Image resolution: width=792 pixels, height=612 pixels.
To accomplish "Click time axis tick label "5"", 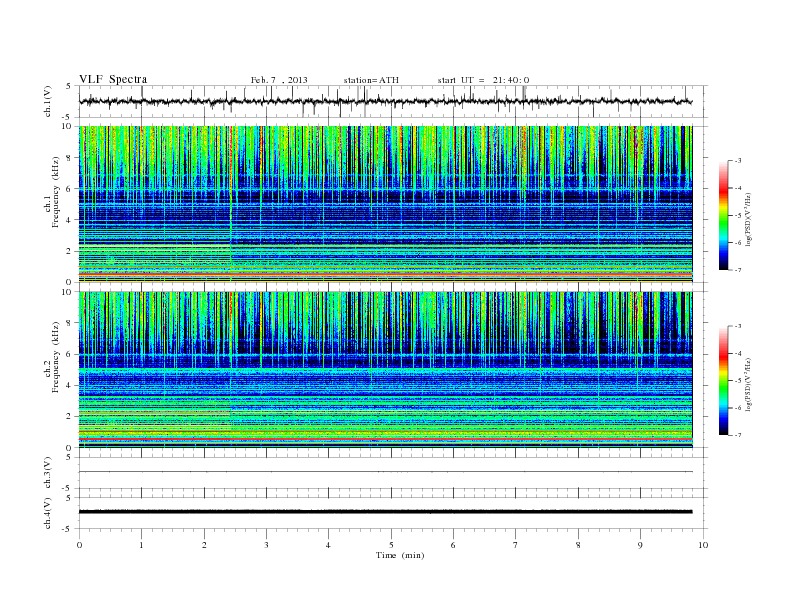I will pos(391,545).
